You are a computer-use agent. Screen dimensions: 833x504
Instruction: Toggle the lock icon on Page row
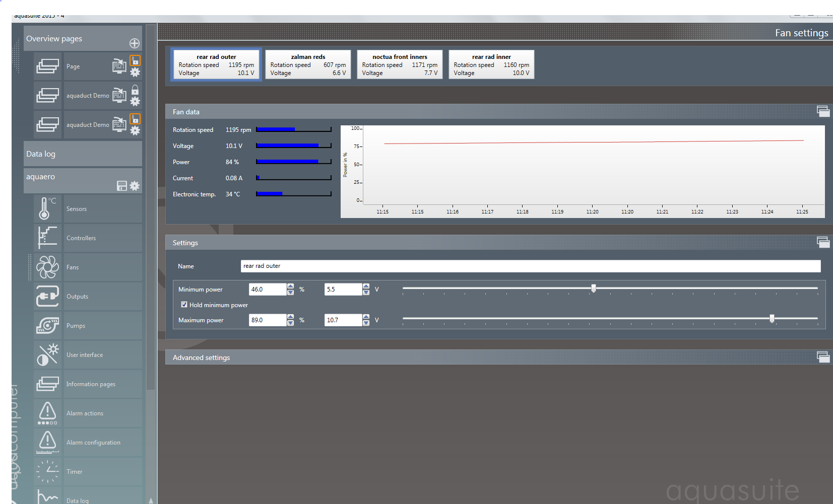coord(135,61)
